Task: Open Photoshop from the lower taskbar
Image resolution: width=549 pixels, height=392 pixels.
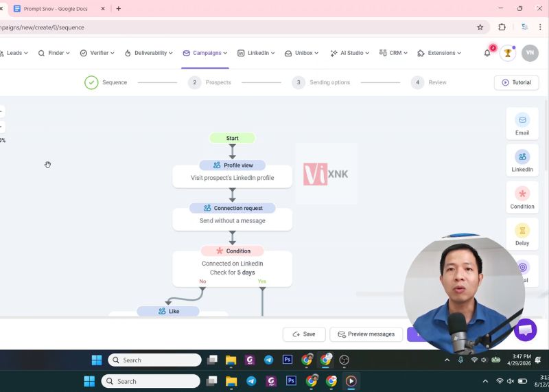Action: pos(291,380)
